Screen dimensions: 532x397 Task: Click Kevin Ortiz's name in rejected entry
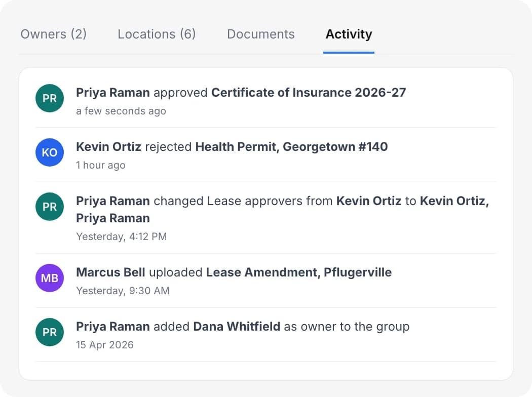pos(108,147)
